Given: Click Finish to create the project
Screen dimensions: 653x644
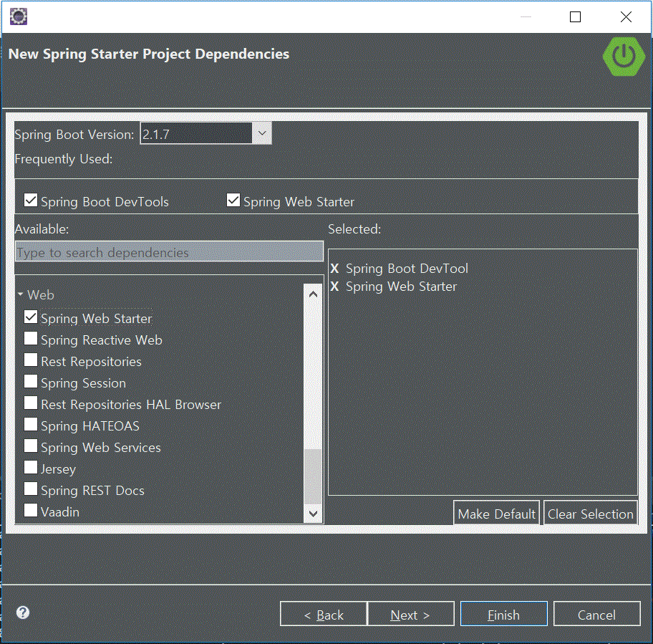Looking at the screenshot, I should click(x=504, y=614).
